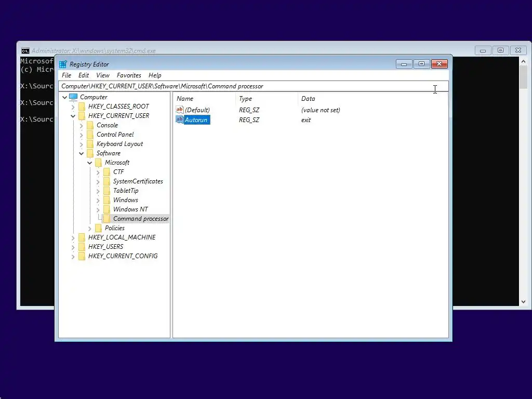Select the (Default) value name
The image size is (532, 399).
point(197,110)
